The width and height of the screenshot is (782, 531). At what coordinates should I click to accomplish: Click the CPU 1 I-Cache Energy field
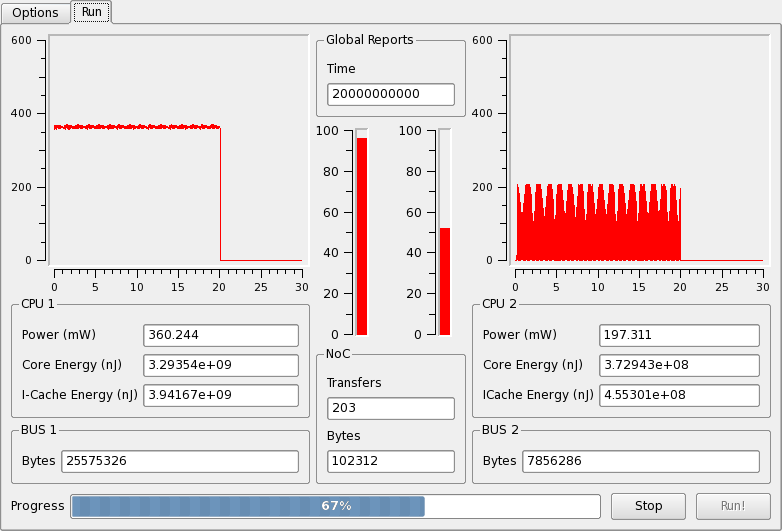(221, 395)
